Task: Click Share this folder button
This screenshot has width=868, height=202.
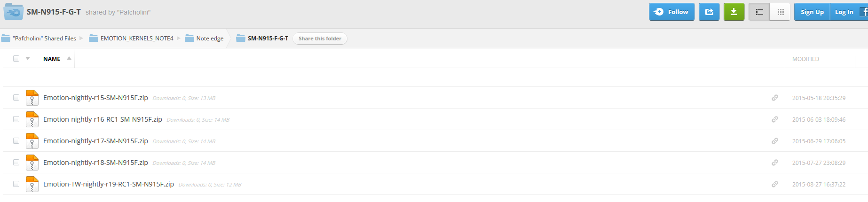Action: [320, 39]
